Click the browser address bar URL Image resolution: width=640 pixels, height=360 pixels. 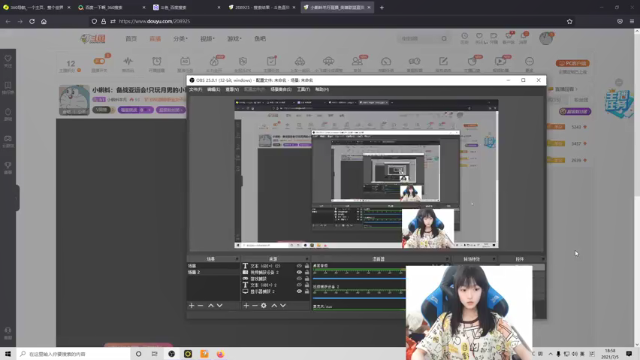coord(154,21)
